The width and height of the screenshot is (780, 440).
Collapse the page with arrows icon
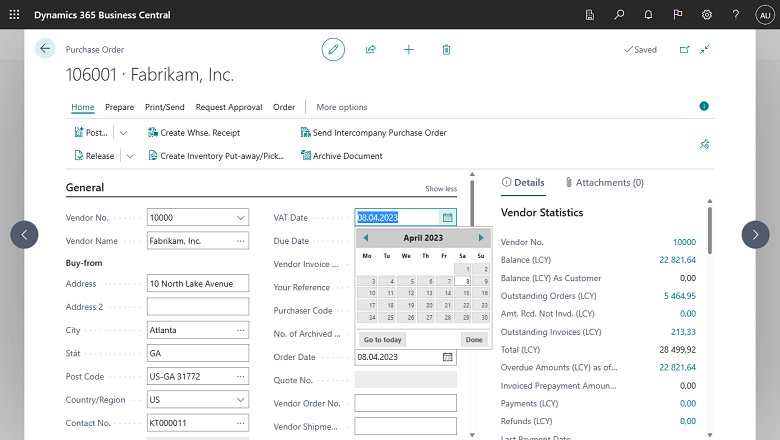pos(704,49)
